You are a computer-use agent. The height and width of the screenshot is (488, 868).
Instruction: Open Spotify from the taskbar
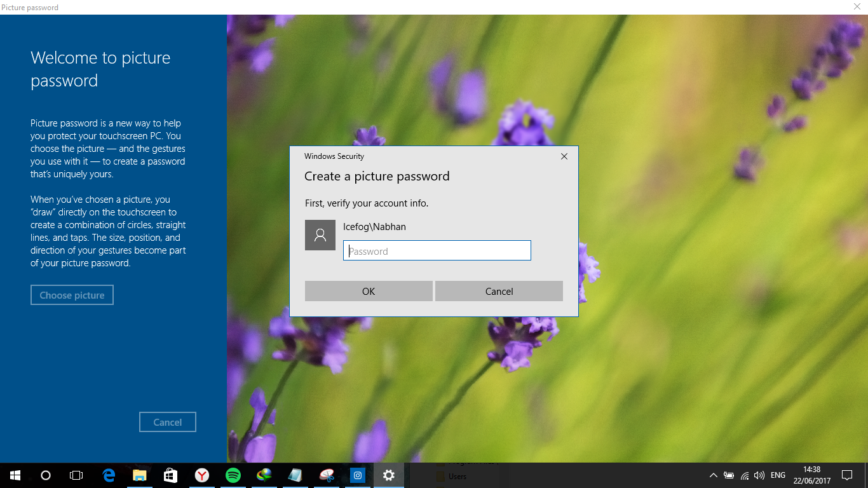point(233,475)
